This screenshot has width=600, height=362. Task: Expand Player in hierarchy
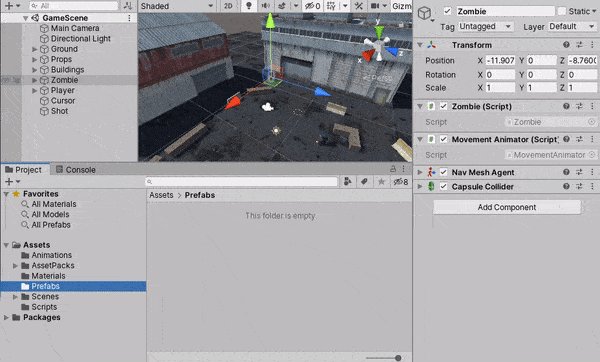[x=35, y=90]
